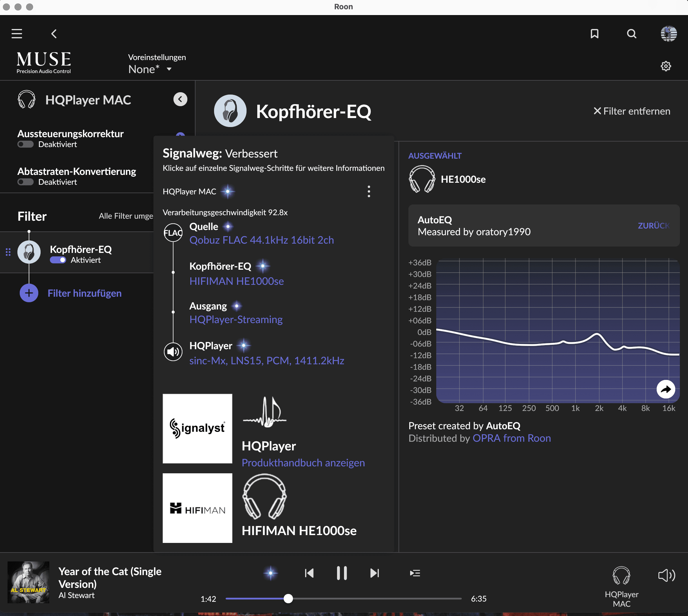
Task: Click ZURÜCK in the AutoEQ card
Action: coord(653,226)
